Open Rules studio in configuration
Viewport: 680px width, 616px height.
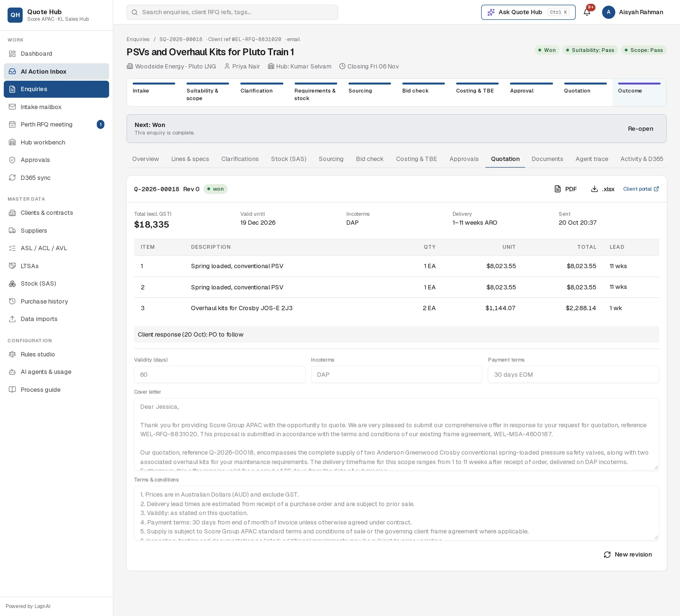pos(56,354)
